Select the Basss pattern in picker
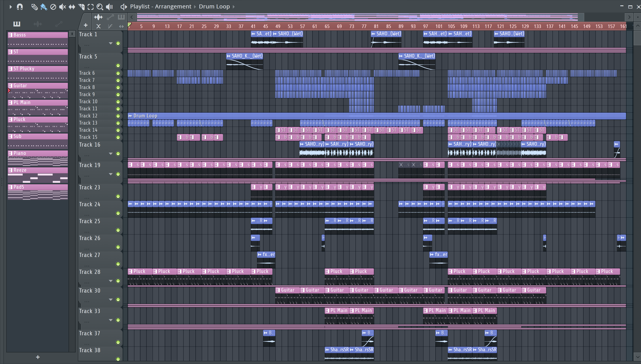 pos(38,40)
